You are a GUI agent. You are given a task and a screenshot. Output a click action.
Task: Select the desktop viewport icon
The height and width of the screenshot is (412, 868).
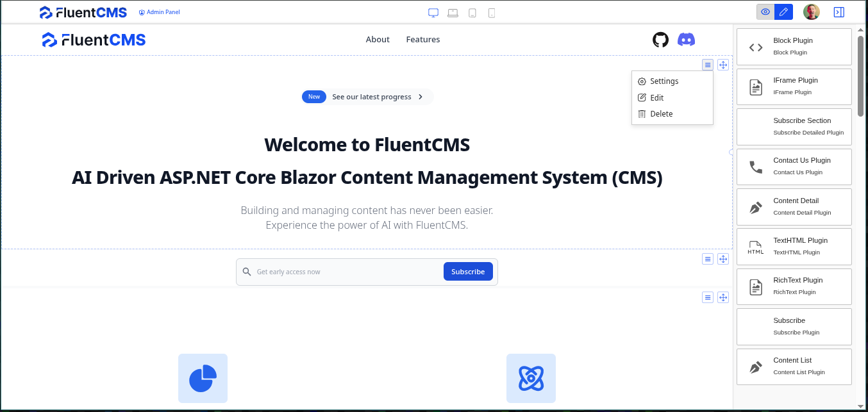433,12
